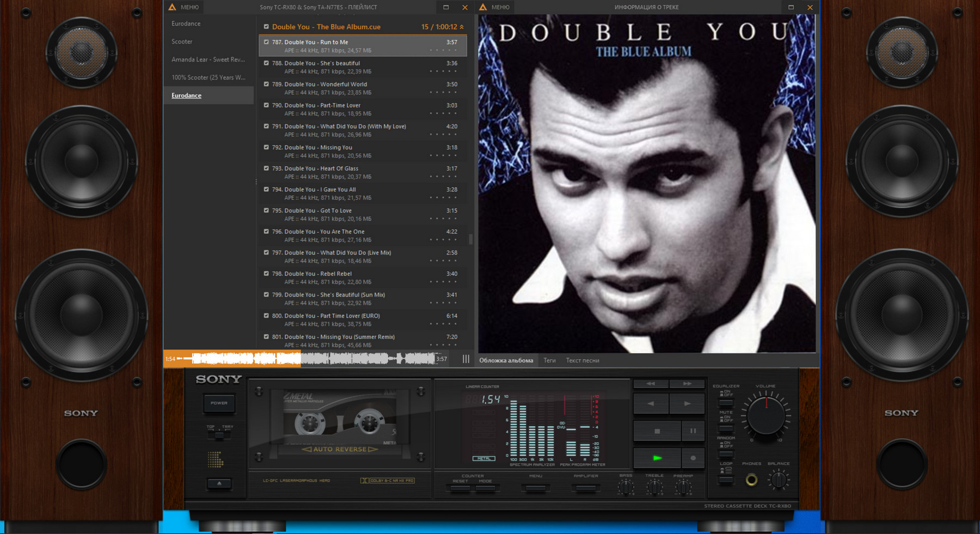This screenshot has height=534, width=980.
Task: Toggle the MUTE on/off switch
Action: pyautogui.click(x=726, y=429)
